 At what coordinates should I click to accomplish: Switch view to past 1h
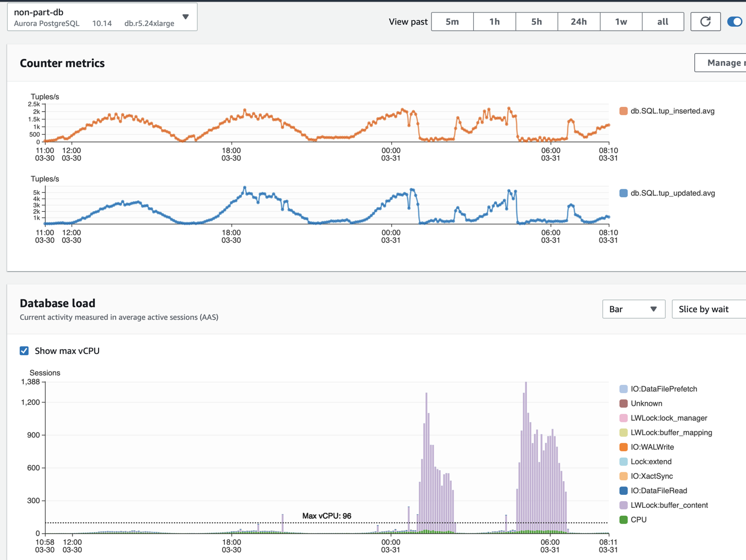click(x=495, y=21)
